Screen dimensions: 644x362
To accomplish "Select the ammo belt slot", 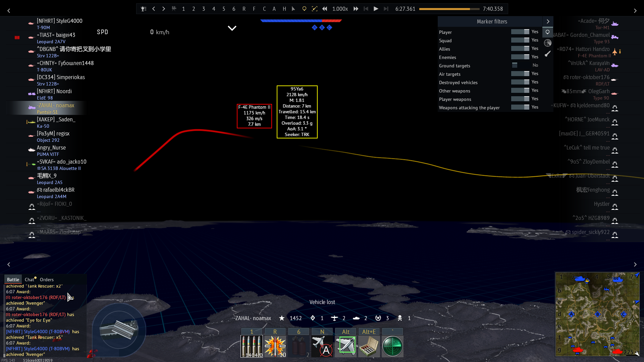I will (x=252, y=346).
